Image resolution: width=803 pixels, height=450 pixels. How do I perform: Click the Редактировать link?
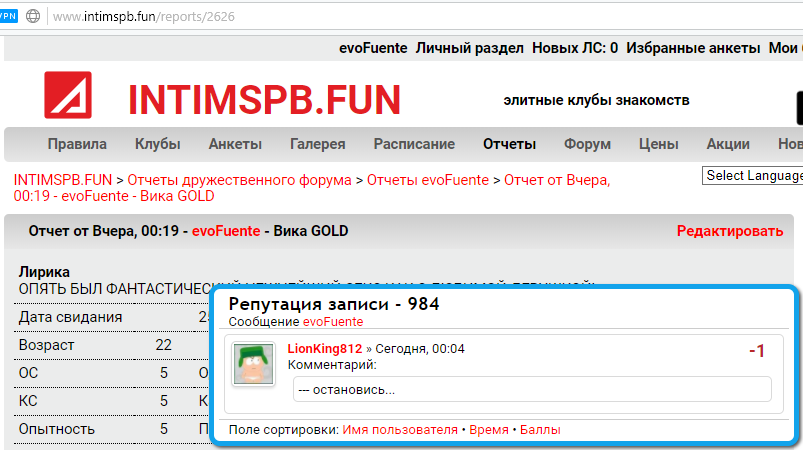[x=729, y=231]
